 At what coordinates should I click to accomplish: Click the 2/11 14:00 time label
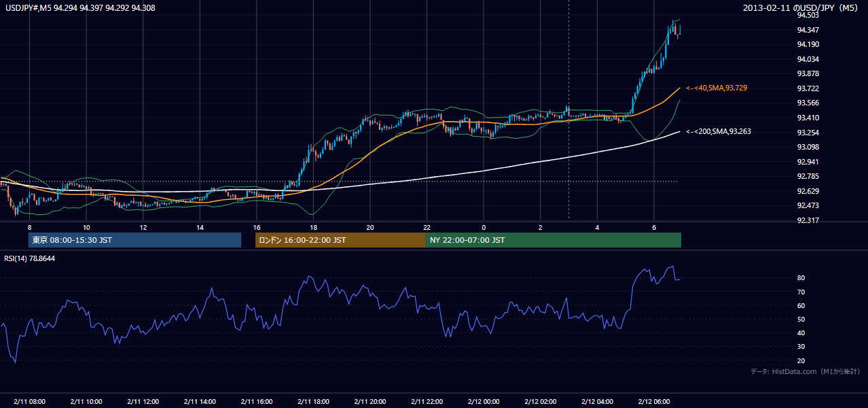point(200,401)
